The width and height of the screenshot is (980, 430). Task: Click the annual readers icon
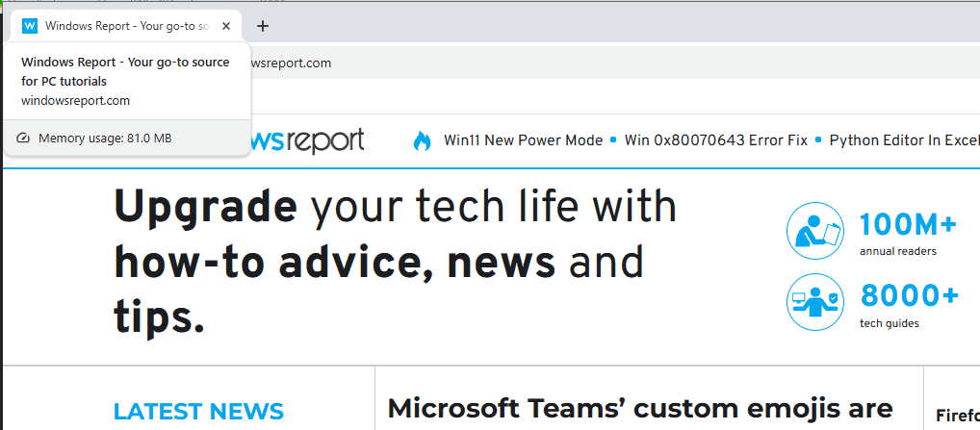tap(814, 231)
